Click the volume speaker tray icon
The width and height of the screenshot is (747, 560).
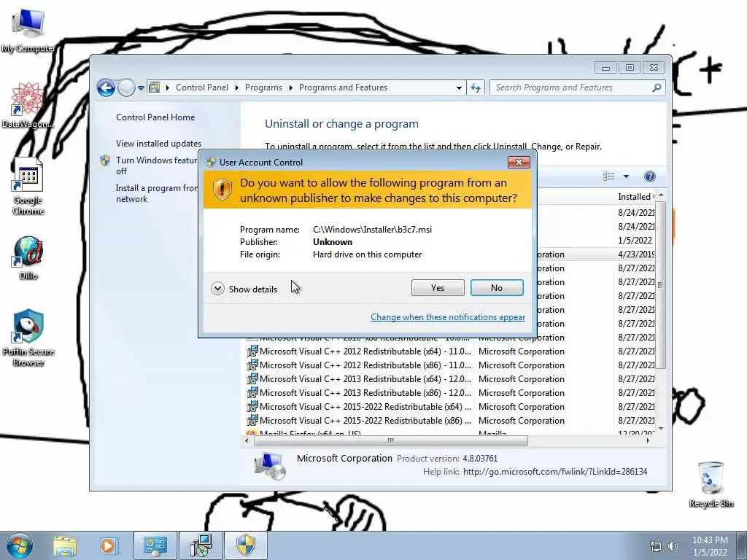(673, 546)
